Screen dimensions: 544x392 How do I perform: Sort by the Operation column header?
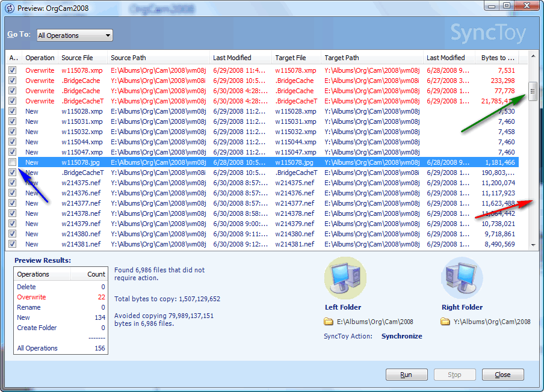pyautogui.click(x=40, y=58)
